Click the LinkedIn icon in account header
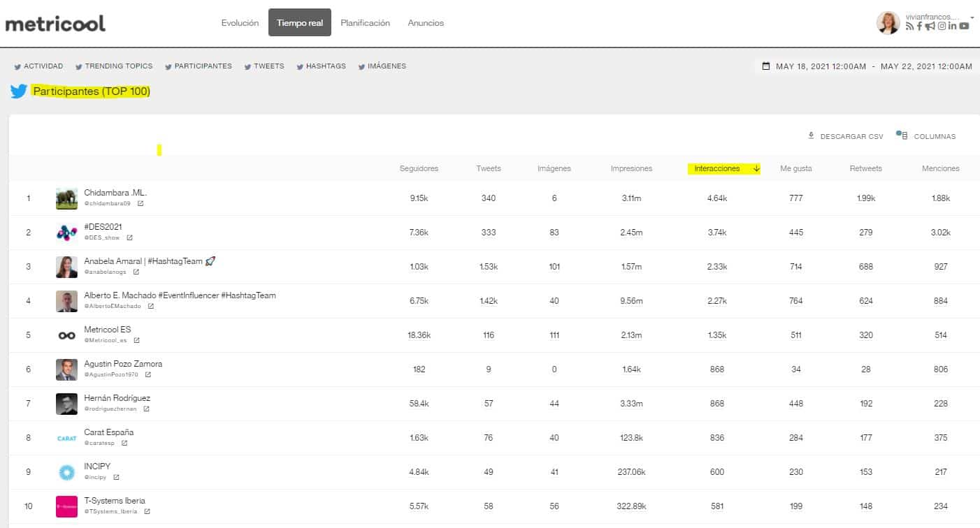 tap(953, 27)
